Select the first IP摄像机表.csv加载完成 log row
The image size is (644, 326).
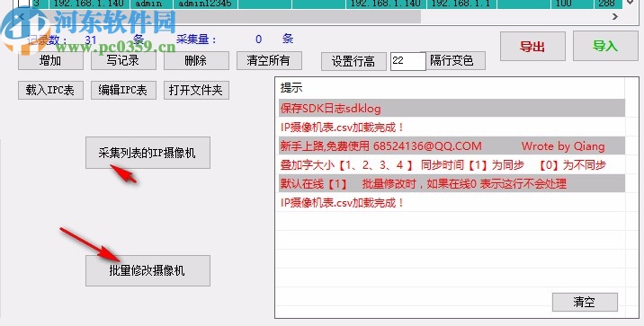(x=452, y=128)
